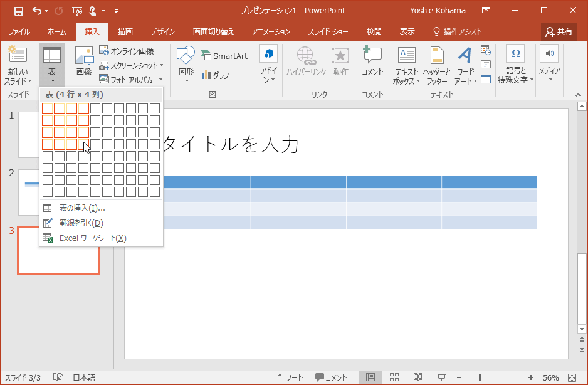Insert a chart with グラフ button

pyautogui.click(x=215, y=75)
